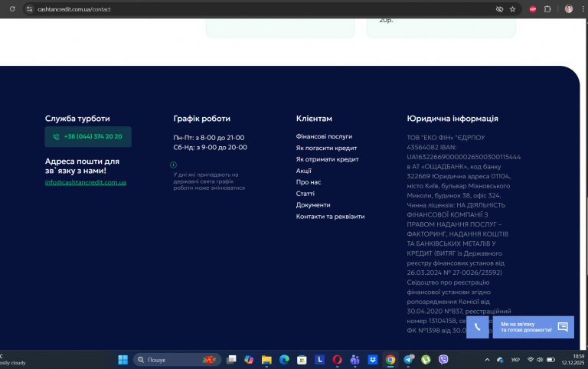Open uTorrent from the taskbar
Image resolution: width=588 pixels, height=369 pixels.
[426, 360]
